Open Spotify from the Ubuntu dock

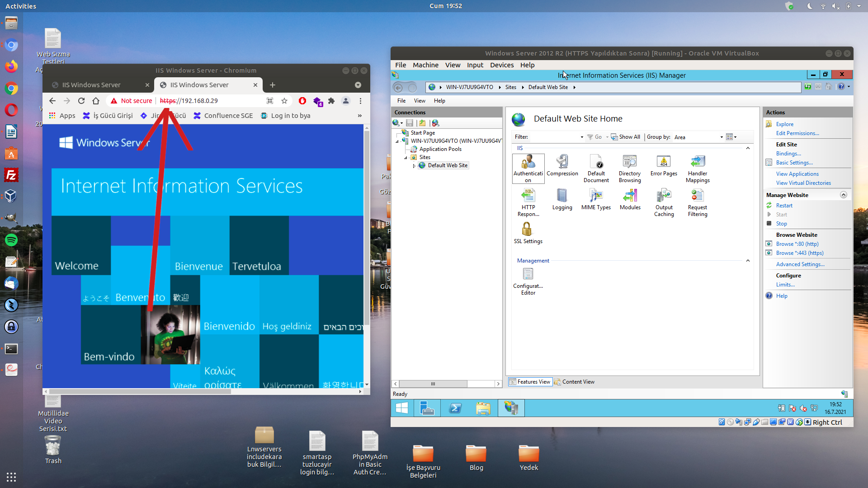(x=11, y=240)
